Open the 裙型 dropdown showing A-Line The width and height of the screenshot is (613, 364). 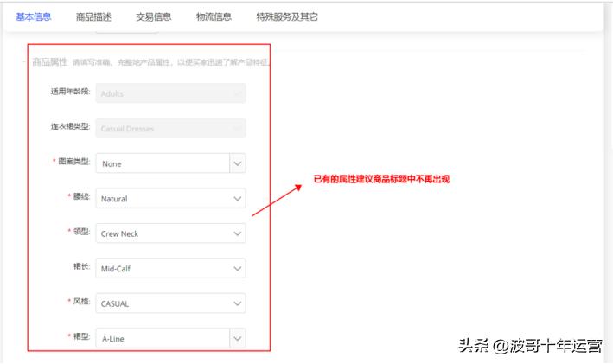coord(170,338)
